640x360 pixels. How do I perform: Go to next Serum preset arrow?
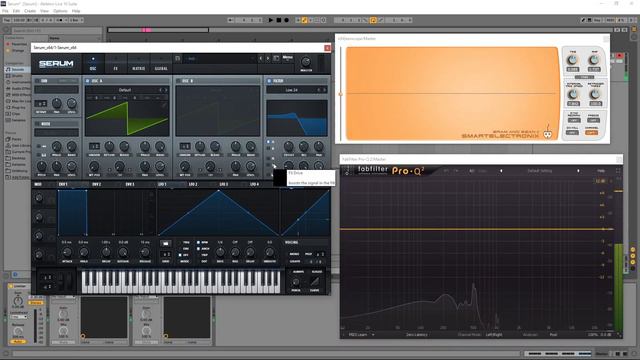point(268,59)
